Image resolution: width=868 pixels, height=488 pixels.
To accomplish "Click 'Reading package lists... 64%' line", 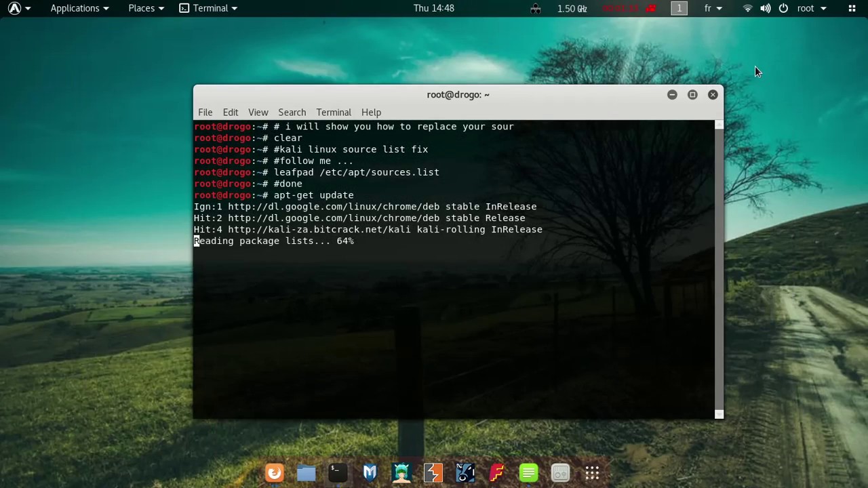I will (274, 241).
